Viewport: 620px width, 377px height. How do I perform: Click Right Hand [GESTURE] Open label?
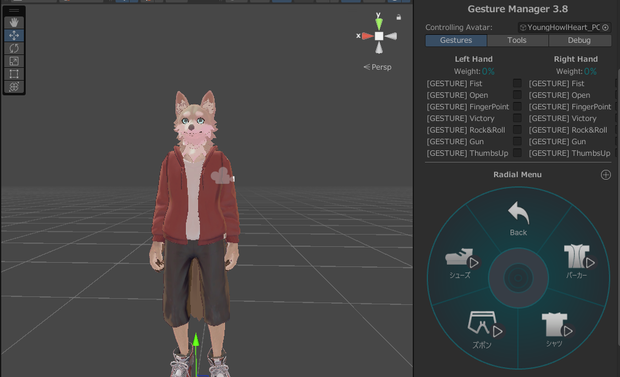coord(560,95)
